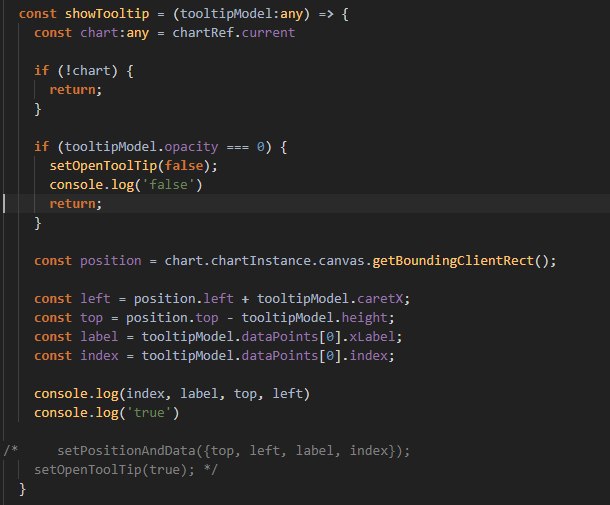Click the const left variable name
The height and width of the screenshot is (505, 610).
[95, 299]
